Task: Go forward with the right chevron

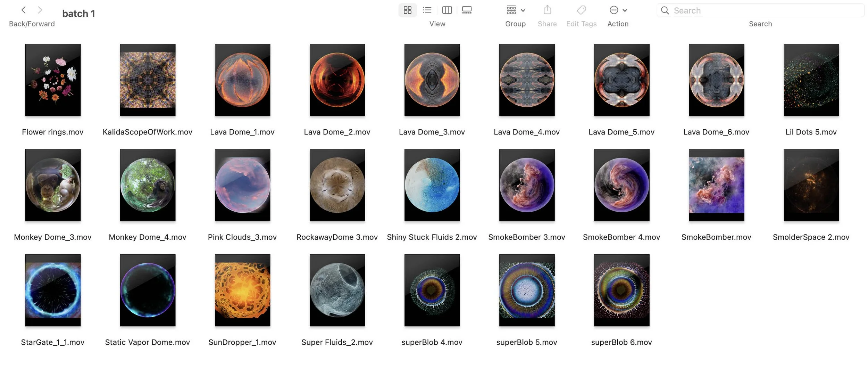Action: point(40,10)
